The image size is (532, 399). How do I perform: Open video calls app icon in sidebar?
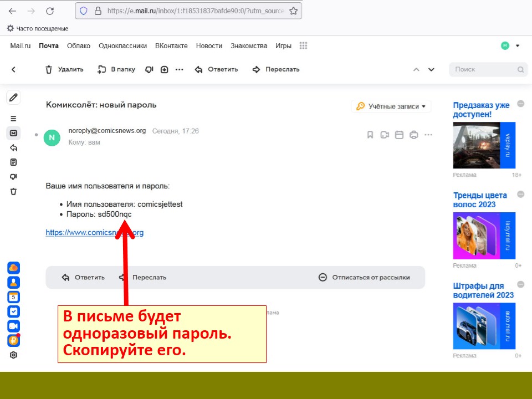click(x=13, y=326)
